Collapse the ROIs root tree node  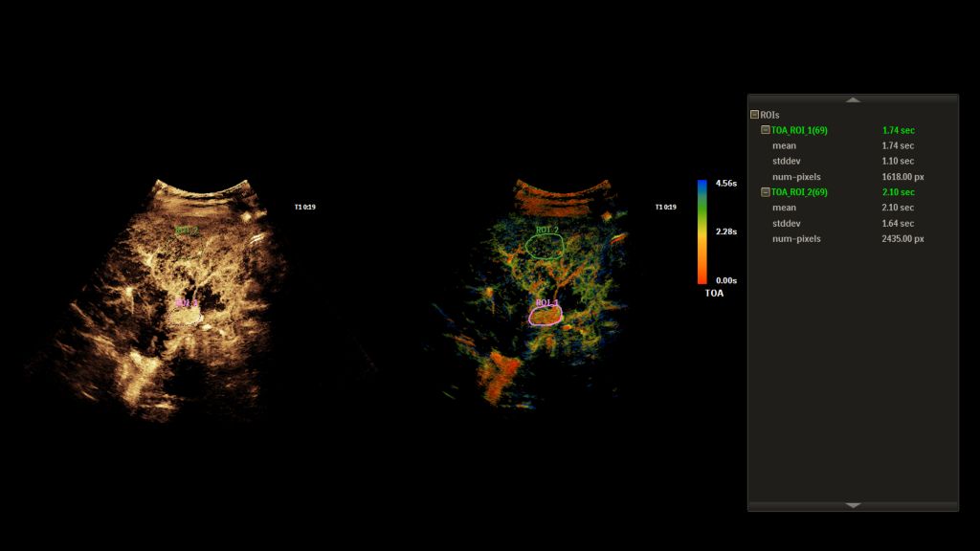pyautogui.click(x=754, y=115)
